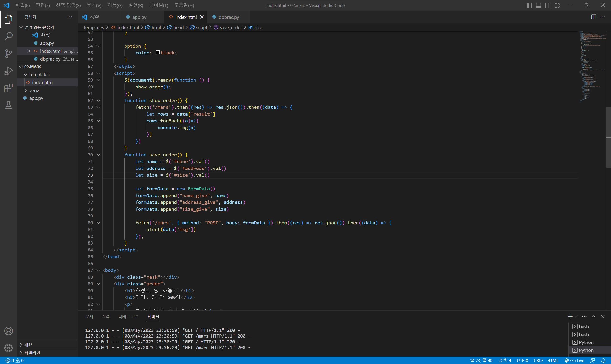Image resolution: width=611 pixels, height=364 pixels.
Task: Open the Manage gear settings
Action: [x=8, y=348]
